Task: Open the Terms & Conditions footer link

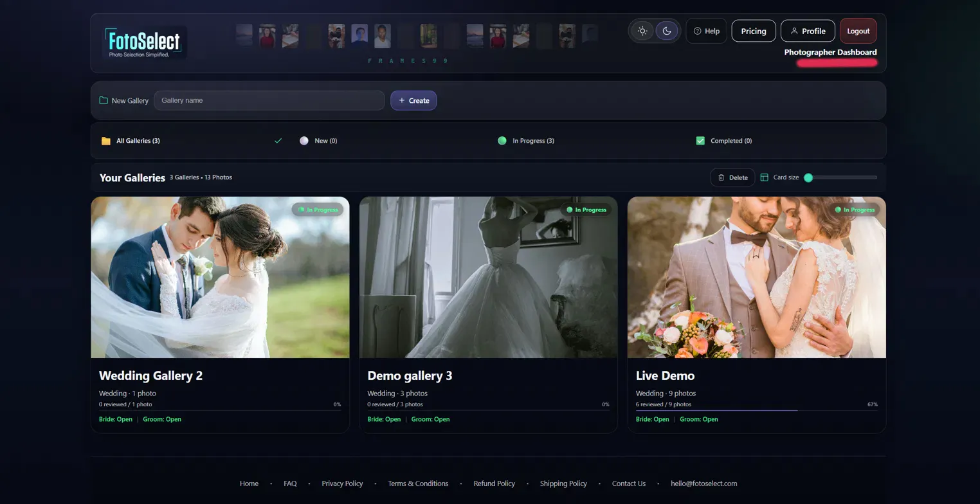Action: point(418,483)
